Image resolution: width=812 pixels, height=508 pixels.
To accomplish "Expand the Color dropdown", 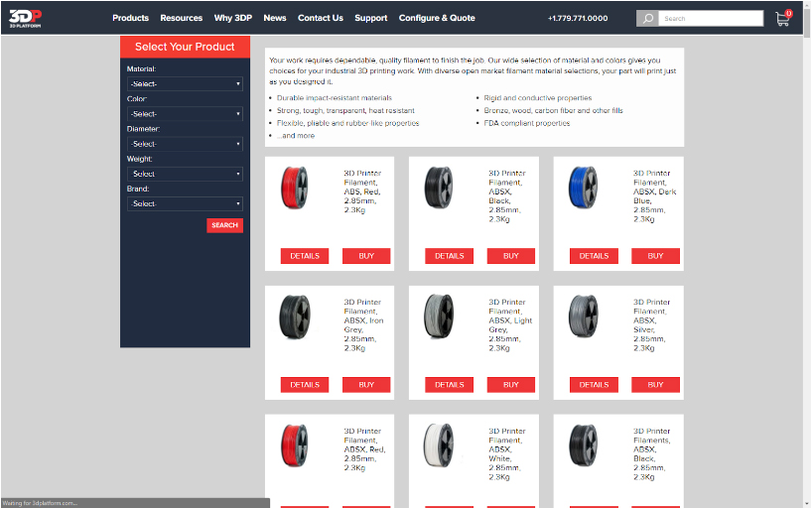I will (185, 114).
